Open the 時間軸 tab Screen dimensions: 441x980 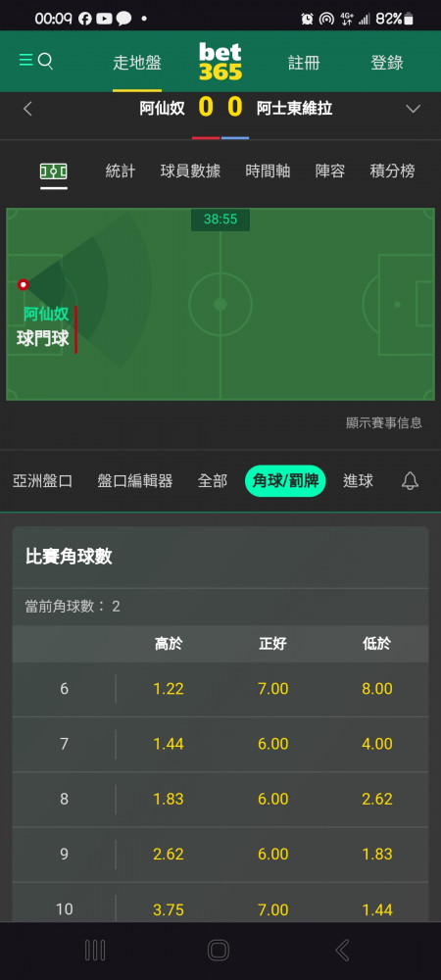[x=268, y=171]
